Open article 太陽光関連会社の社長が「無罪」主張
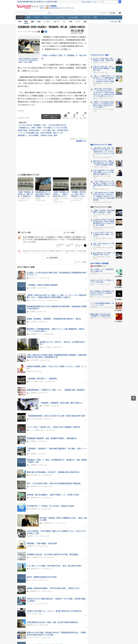This screenshot has height=644, width=138. tap(52, 622)
